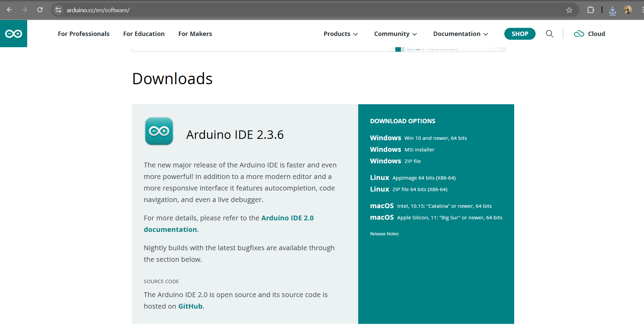The height and width of the screenshot is (329, 644).
Task: Click the Cloud icon in header
Action: [579, 34]
